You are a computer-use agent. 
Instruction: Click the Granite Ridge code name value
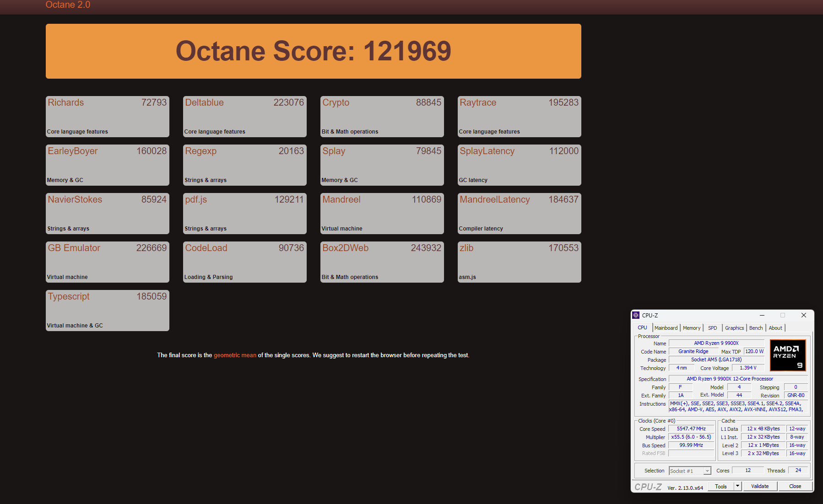[693, 351]
